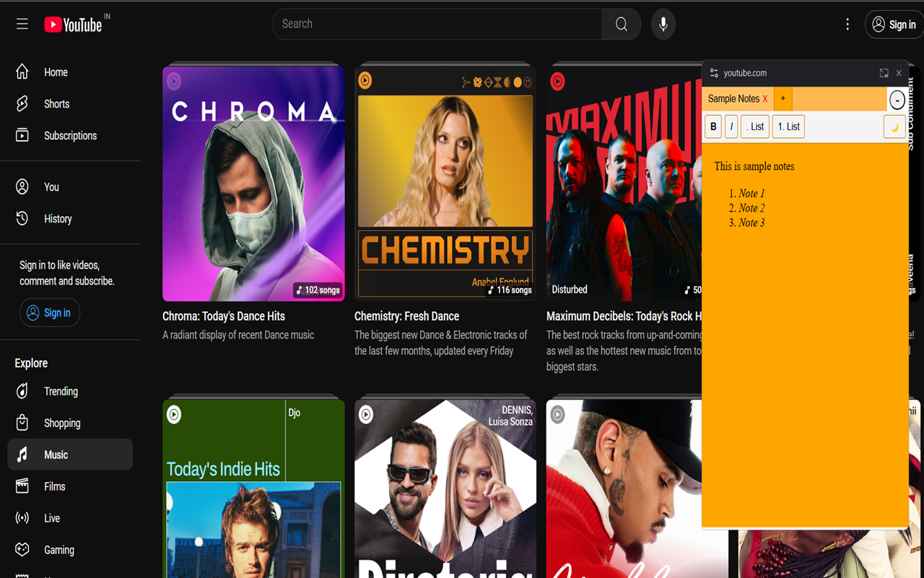Click the 'Note 3' list item
Screen dimensions: 924x578
751,223
